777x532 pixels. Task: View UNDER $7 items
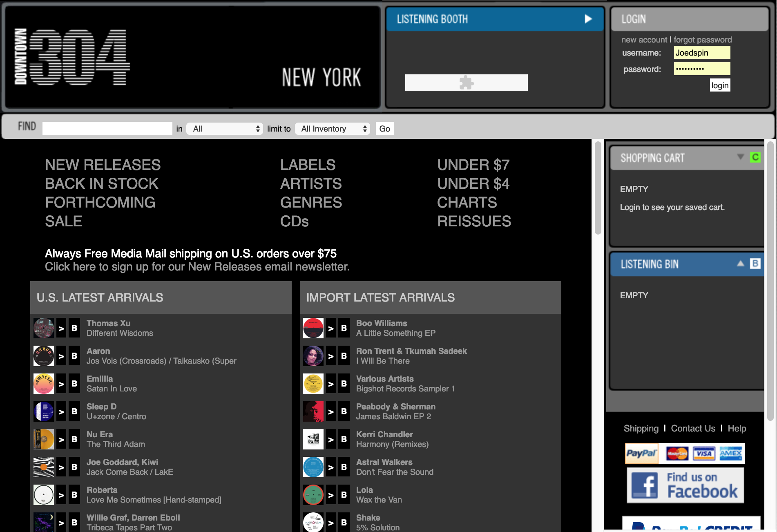click(473, 165)
